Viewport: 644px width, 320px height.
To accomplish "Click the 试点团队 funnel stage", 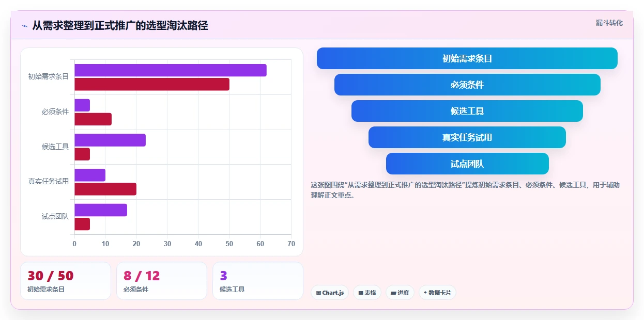I will click(x=467, y=164).
